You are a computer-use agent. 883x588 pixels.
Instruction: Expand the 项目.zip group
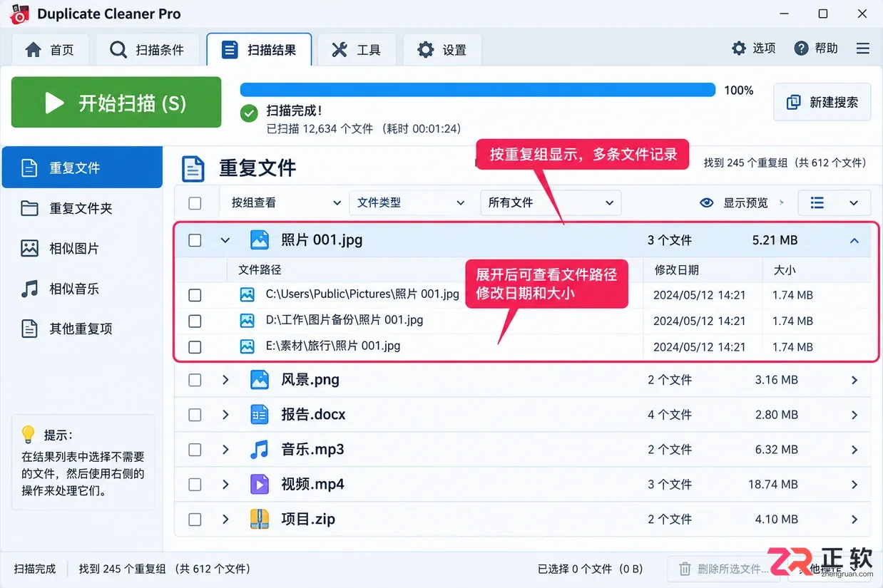(x=225, y=520)
